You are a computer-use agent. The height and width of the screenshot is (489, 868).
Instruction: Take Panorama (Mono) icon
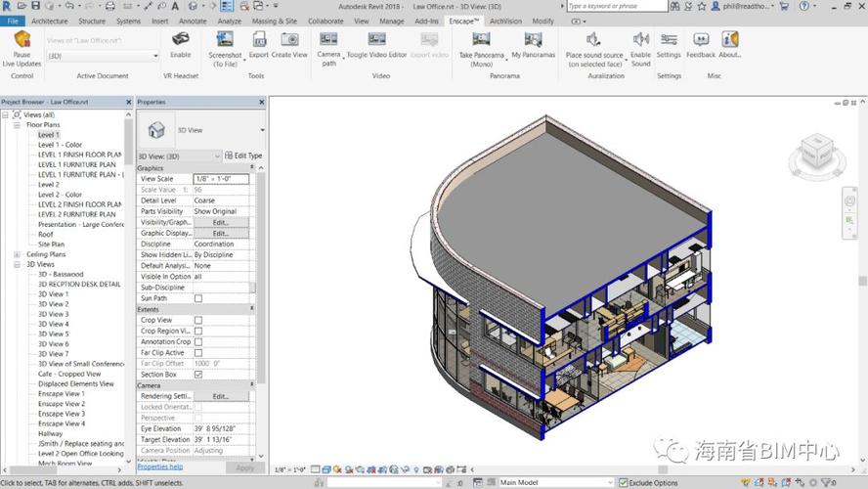481,40
